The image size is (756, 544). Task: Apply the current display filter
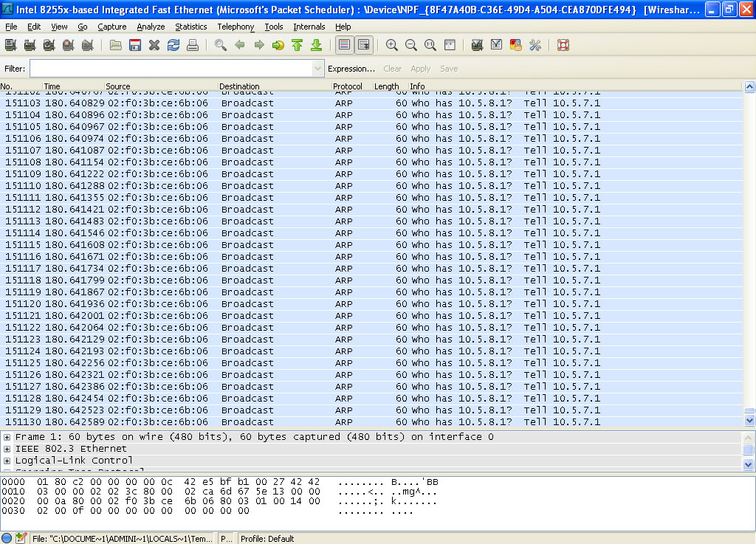[421, 68]
